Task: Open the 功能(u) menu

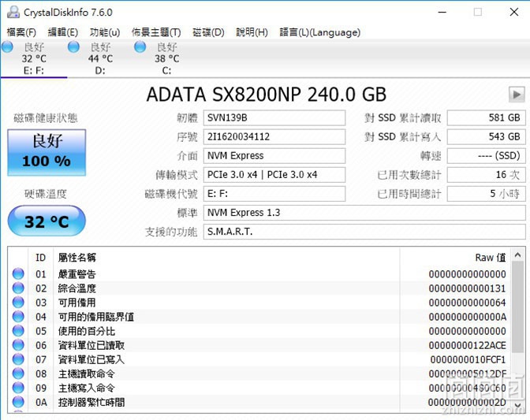Action: click(x=105, y=32)
